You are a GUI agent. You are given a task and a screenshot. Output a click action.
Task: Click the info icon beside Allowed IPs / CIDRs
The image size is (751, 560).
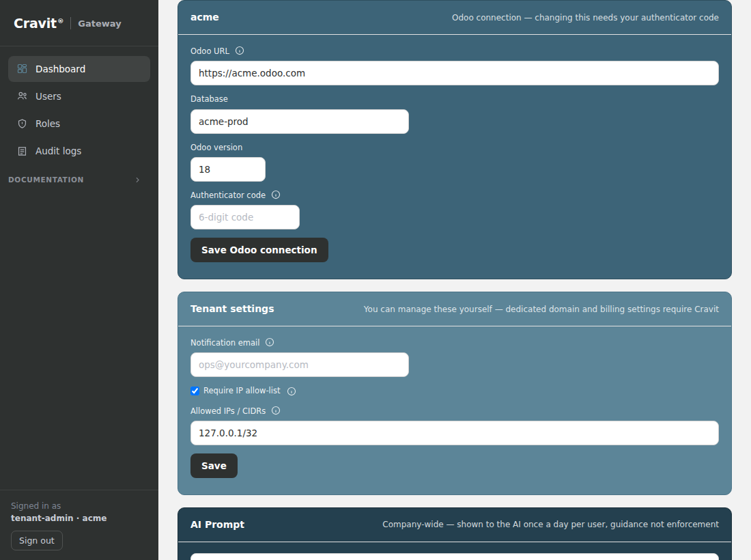276,410
